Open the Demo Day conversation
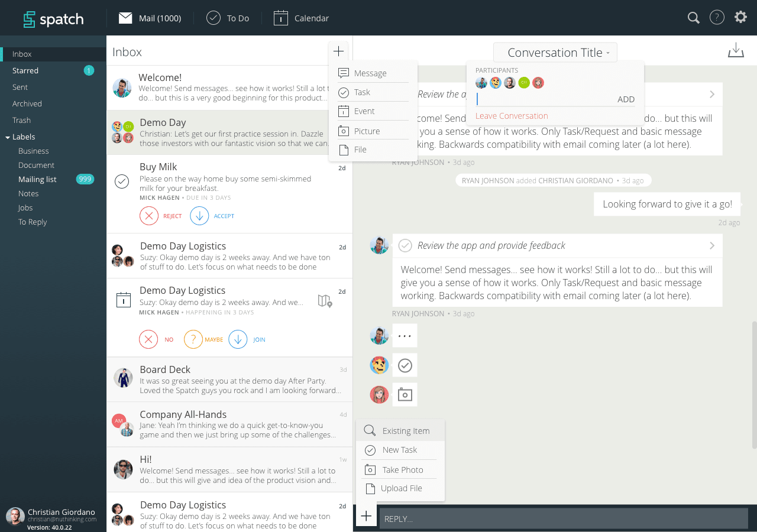This screenshot has height=532, width=757. click(229, 132)
